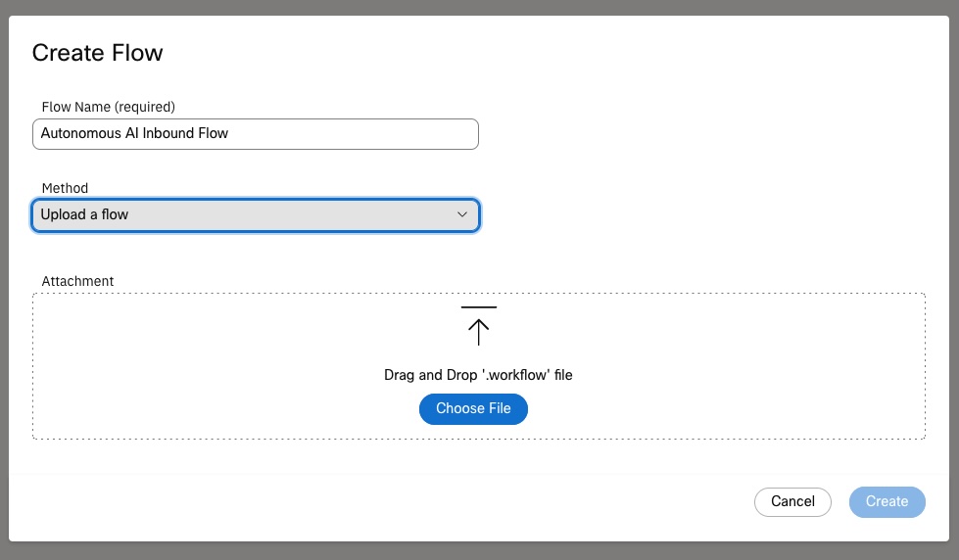Click the "Drag and Drop '.workflow' file" text
The height and width of the screenshot is (560, 959).
478,375
